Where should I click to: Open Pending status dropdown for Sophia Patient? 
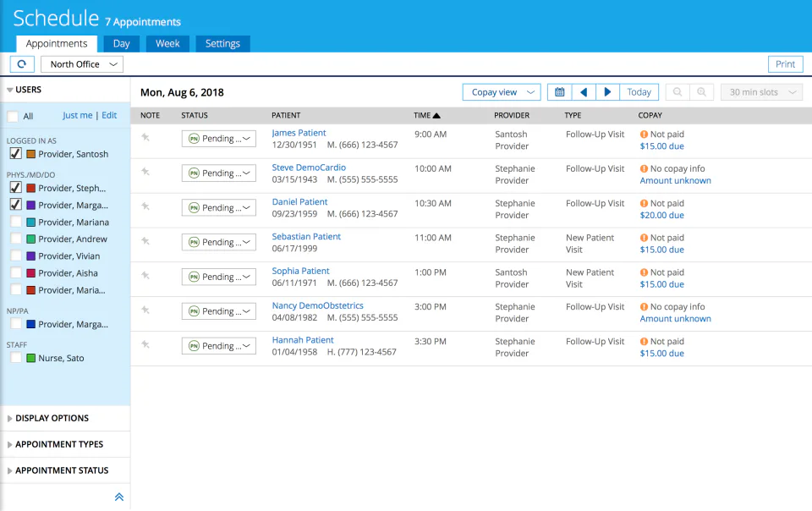coord(218,277)
